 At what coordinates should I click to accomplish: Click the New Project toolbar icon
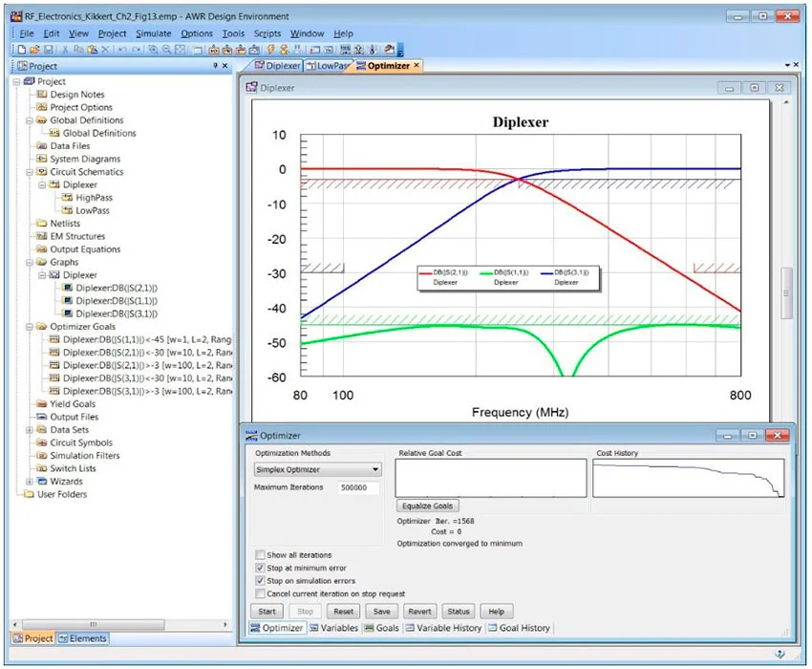(22, 49)
